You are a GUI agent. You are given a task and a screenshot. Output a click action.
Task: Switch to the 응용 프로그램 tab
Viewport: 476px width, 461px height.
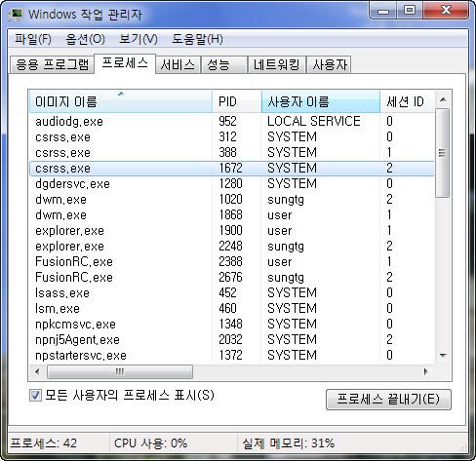click(52, 64)
